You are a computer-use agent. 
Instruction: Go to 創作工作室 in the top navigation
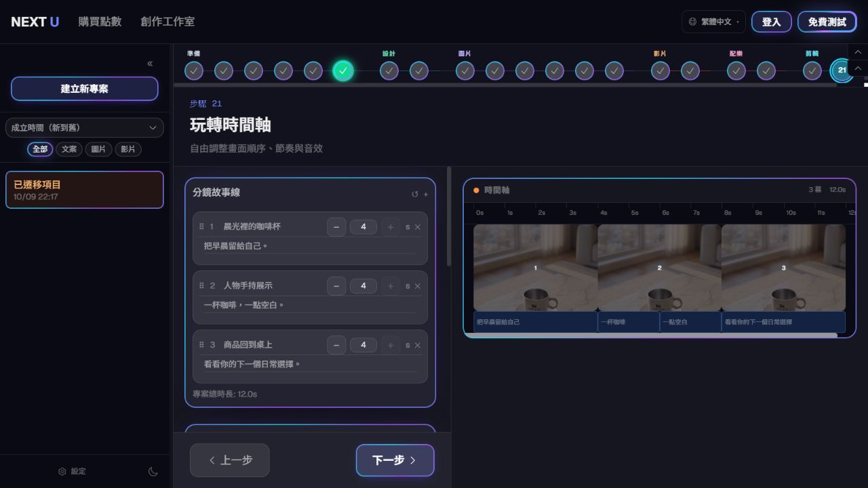[x=167, y=22]
